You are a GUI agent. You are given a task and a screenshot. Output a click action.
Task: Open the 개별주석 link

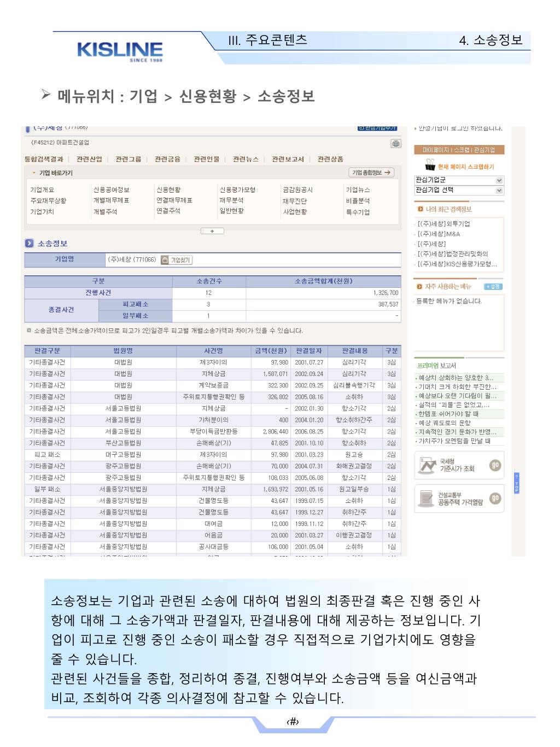click(105, 212)
